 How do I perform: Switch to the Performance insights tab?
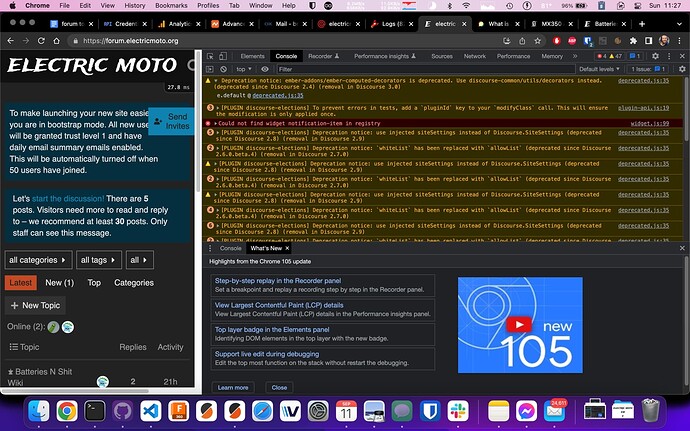click(385, 56)
